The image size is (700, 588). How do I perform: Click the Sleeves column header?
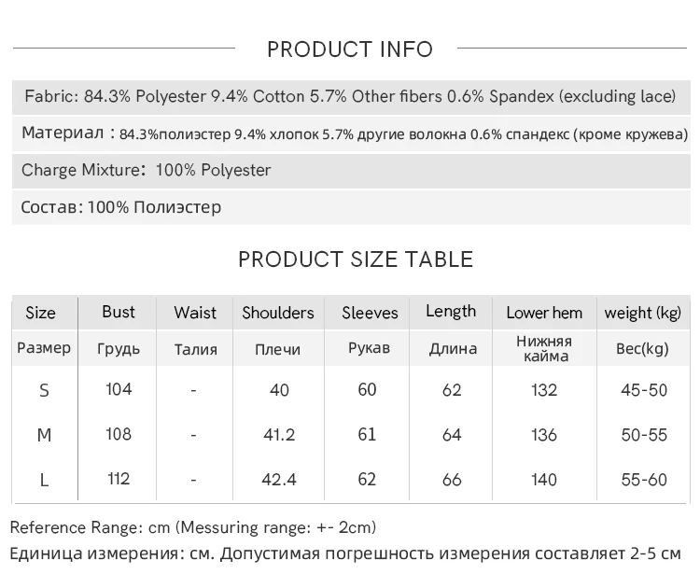370,313
